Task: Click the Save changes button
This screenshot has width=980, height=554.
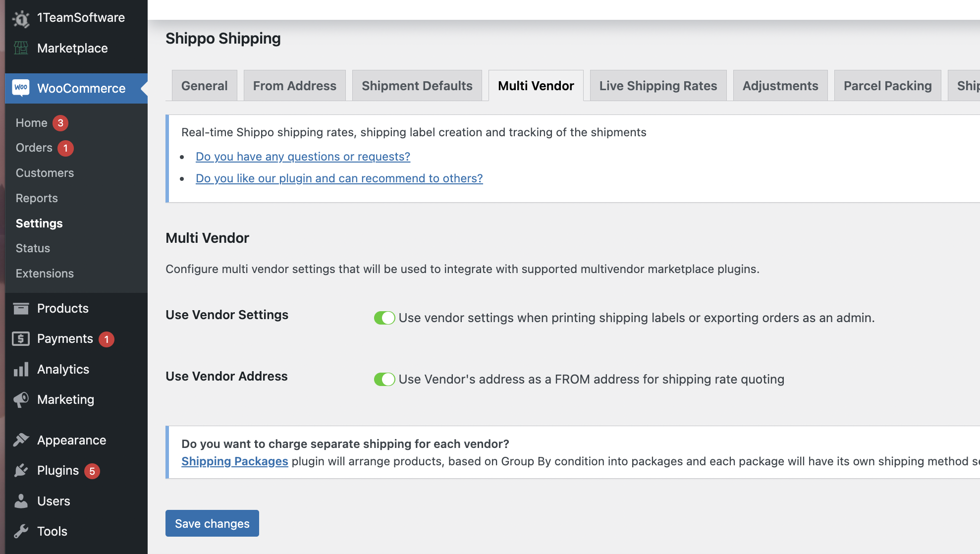Action: (212, 523)
